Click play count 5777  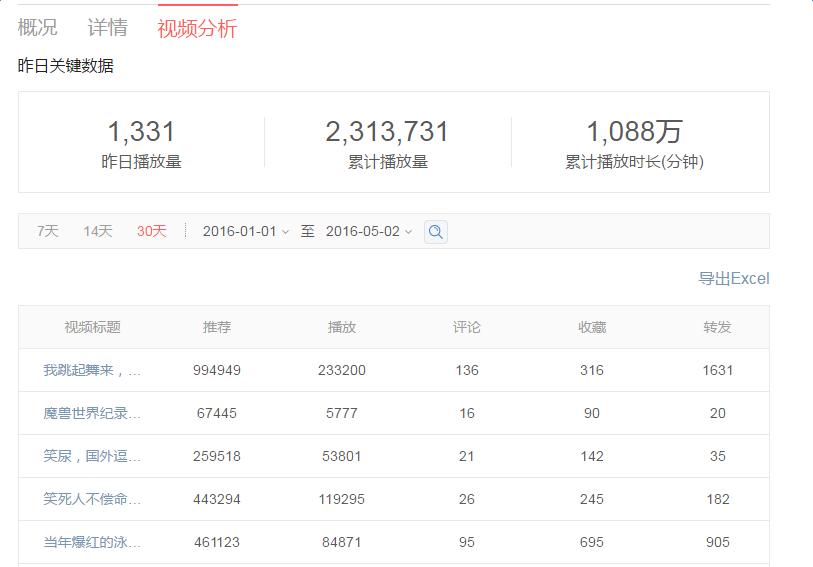pos(342,413)
